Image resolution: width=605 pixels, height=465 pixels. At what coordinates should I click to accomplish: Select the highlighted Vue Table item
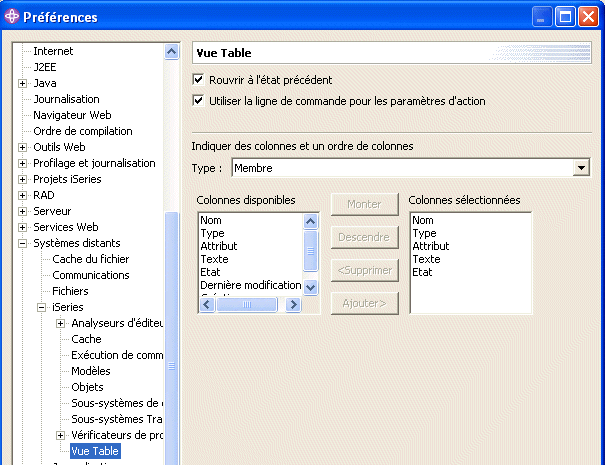[x=95, y=451]
